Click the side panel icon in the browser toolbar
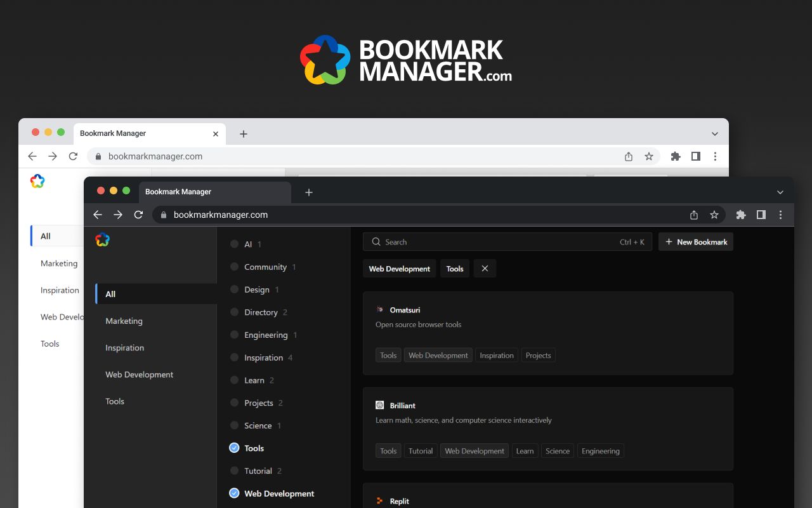The width and height of the screenshot is (812, 508). [x=761, y=215]
